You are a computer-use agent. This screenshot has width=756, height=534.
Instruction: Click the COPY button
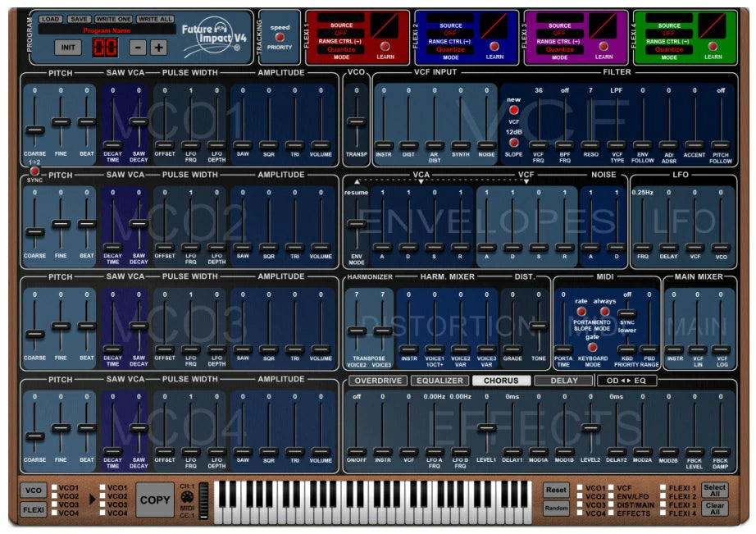click(155, 500)
